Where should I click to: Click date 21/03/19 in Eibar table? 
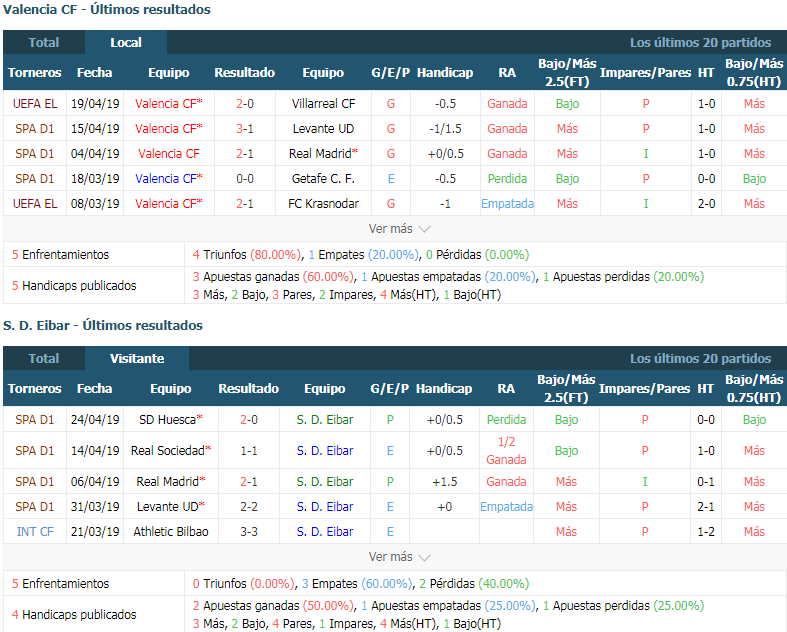click(95, 532)
